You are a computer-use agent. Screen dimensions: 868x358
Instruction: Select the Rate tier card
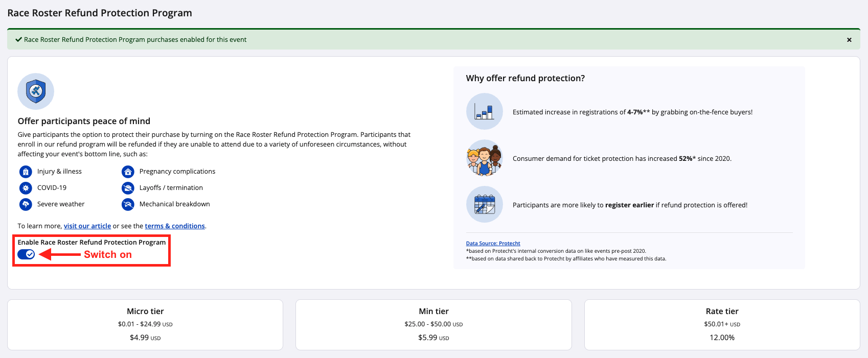[722, 324]
